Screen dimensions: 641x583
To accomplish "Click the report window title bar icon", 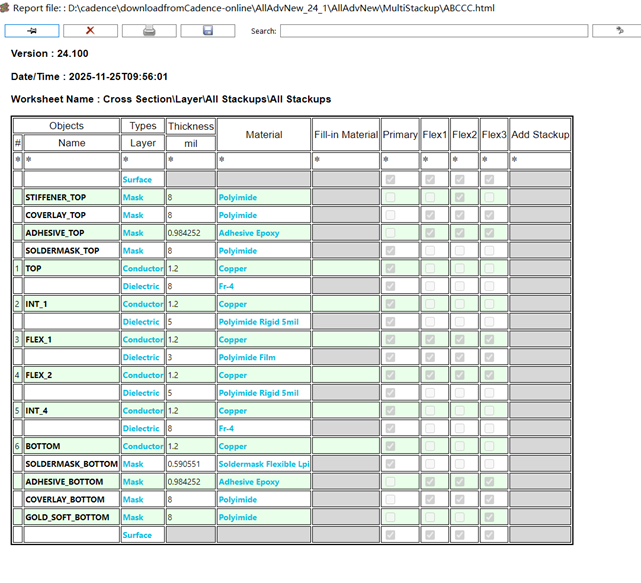I will (6, 6).
